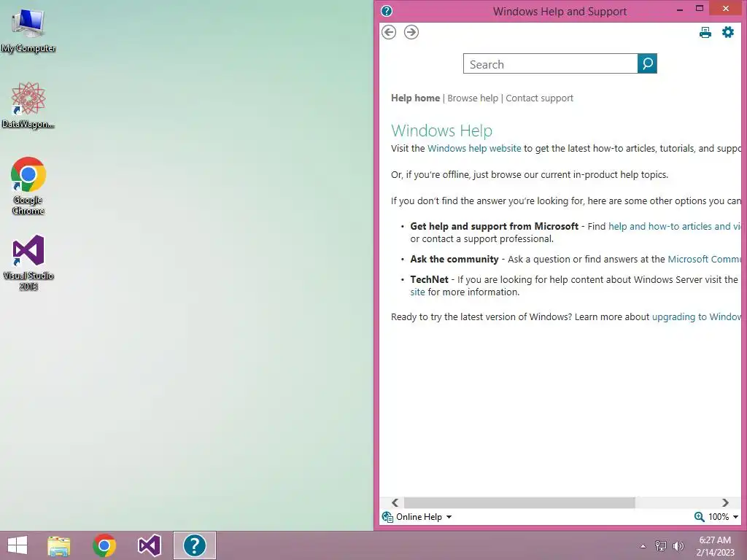Click the horizontal scrollbar right arrow
Image resolution: width=747 pixels, height=560 pixels.
725,503
